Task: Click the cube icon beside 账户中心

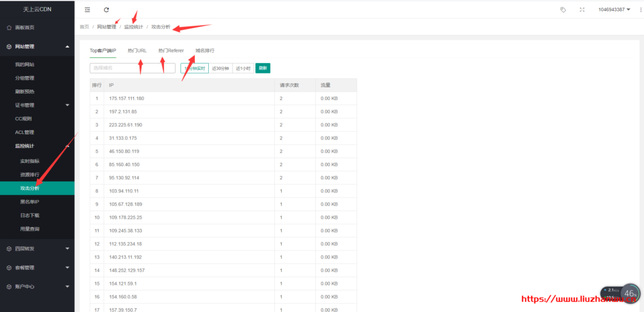Action: coord(8,286)
